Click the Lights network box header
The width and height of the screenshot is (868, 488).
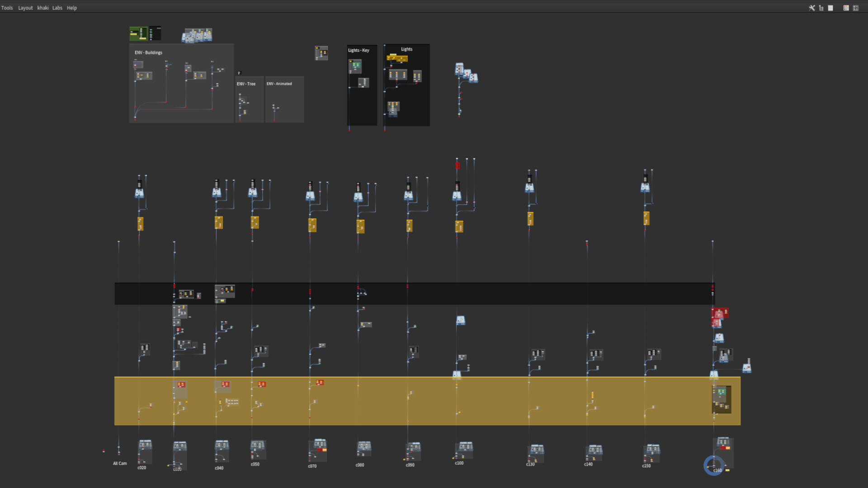[406, 49]
